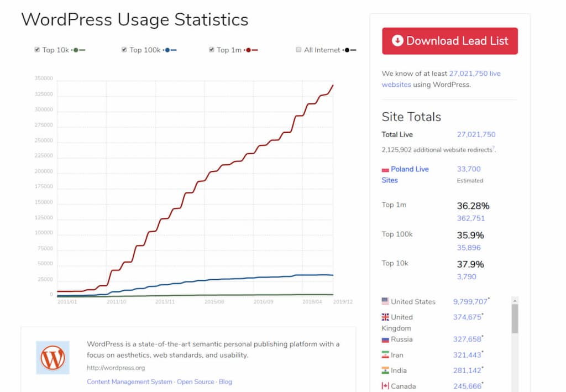Image resolution: width=566 pixels, height=392 pixels.
Task: Click the WordPress logo icon
Action: pyautogui.click(x=53, y=358)
